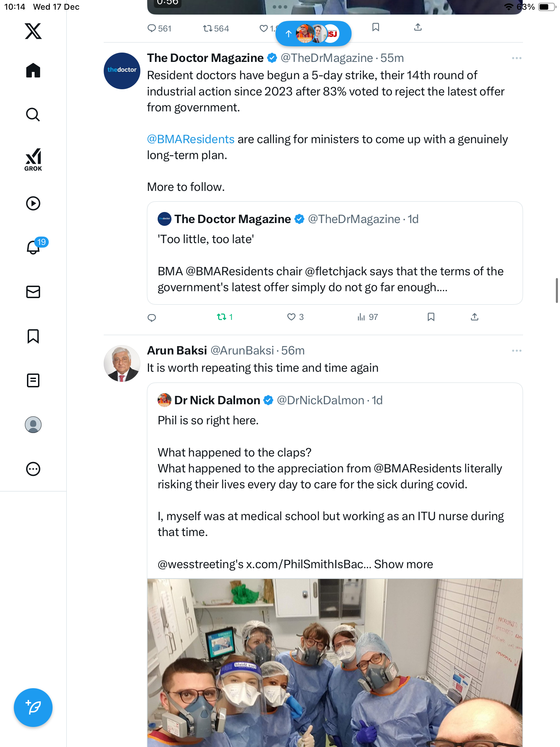The height and width of the screenshot is (747, 560).
Task: Bookmark The Doctor Magazine strike post
Action: click(431, 317)
